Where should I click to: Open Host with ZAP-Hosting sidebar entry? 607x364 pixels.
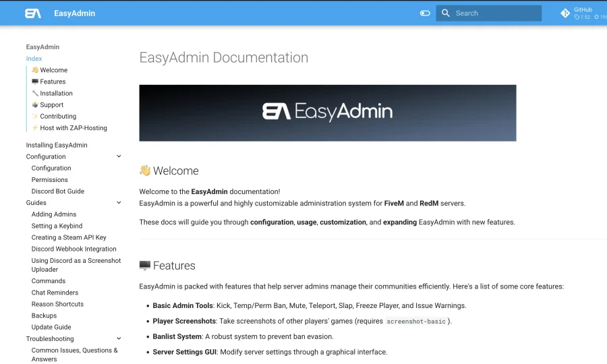(x=69, y=128)
